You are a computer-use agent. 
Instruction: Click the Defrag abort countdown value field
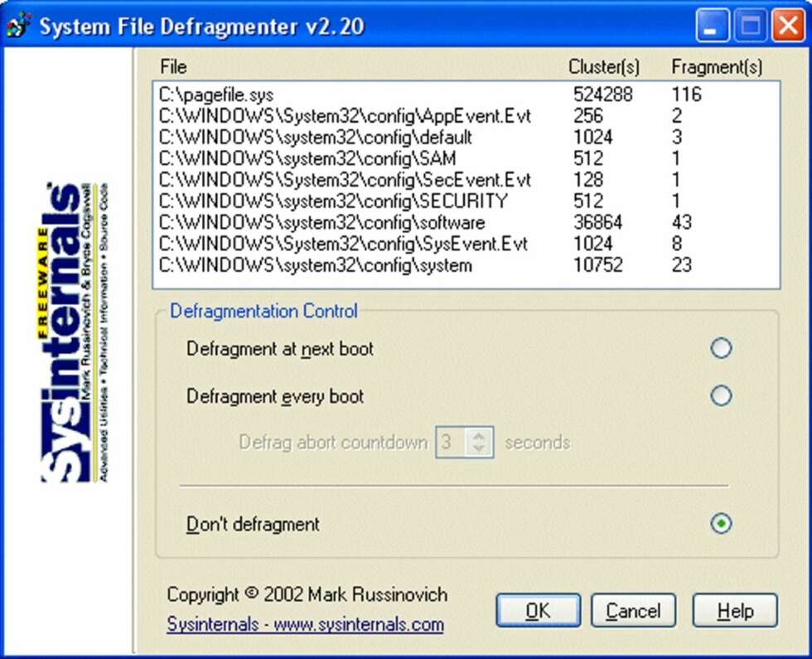tap(452, 443)
